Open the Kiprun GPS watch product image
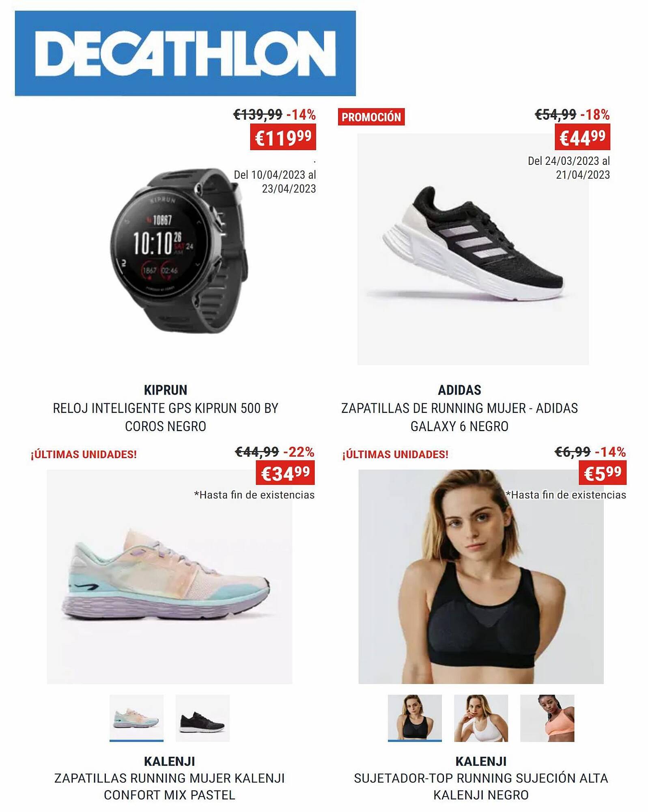The height and width of the screenshot is (812, 648). point(179,251)
